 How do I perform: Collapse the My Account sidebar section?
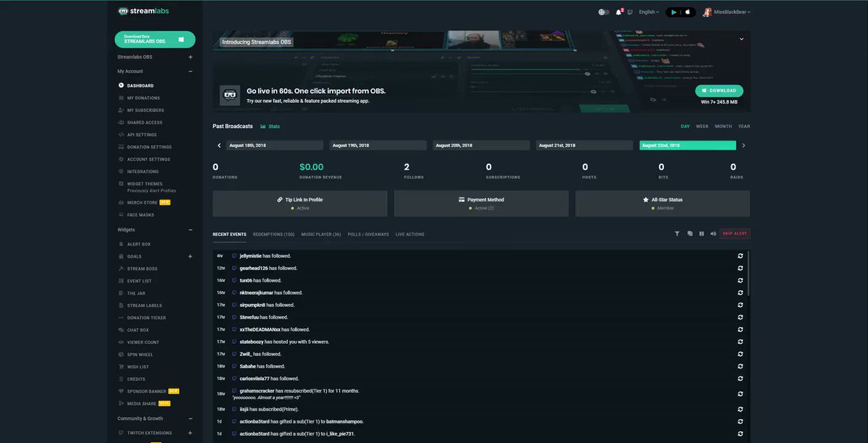(x=190, y=72)
